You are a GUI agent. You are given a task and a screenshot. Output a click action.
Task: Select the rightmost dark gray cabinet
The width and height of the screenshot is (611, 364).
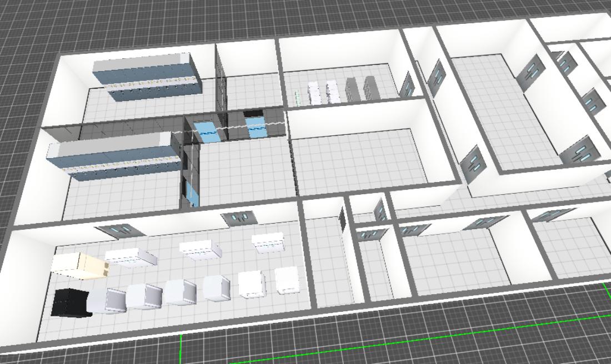(x=370, y=88)
